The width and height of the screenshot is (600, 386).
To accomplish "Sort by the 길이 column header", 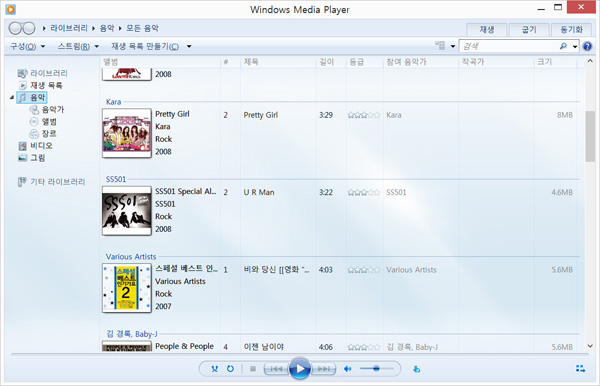I will tap(331, 62).
